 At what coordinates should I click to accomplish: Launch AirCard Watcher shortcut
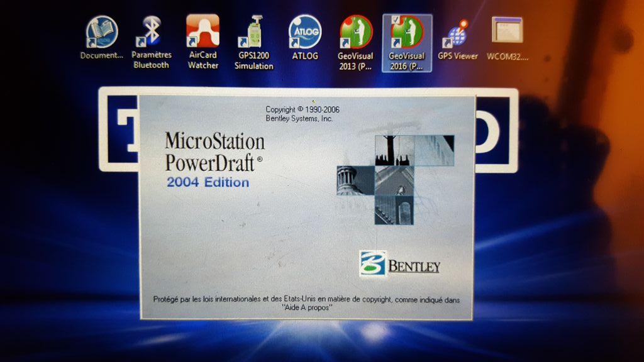pos(203,42)
